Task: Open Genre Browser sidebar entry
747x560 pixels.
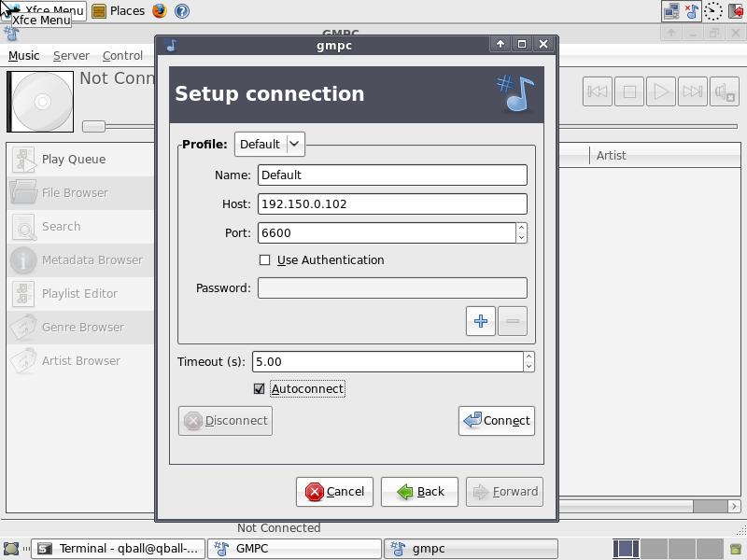Action: click(x=80, y=328)
